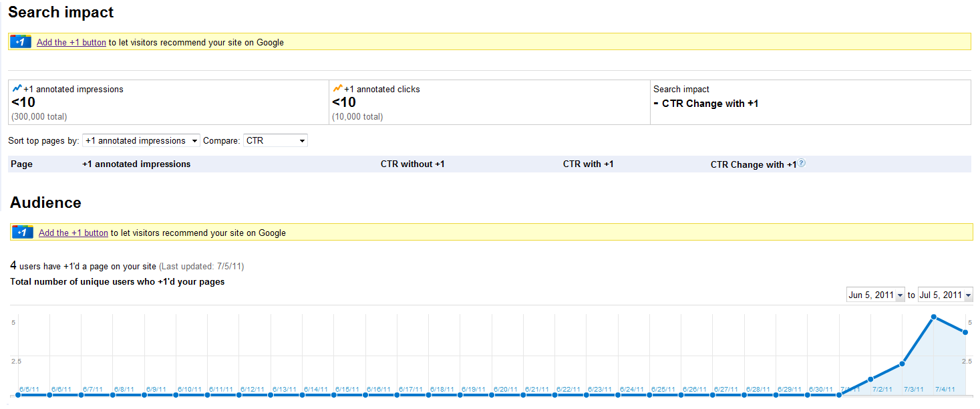Select the +1 annotated clicks summary panel
The width and height of the screenshot is (980, 409).
coord(490,102)
